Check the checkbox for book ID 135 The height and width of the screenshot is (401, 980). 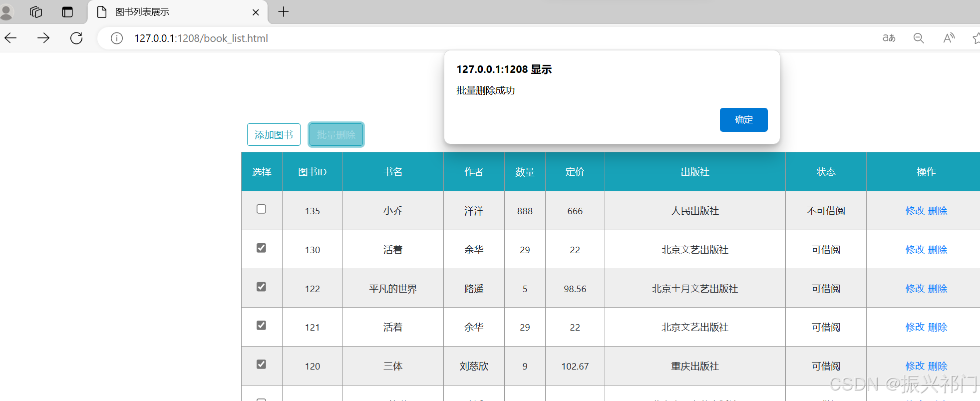tap(261, 209)
